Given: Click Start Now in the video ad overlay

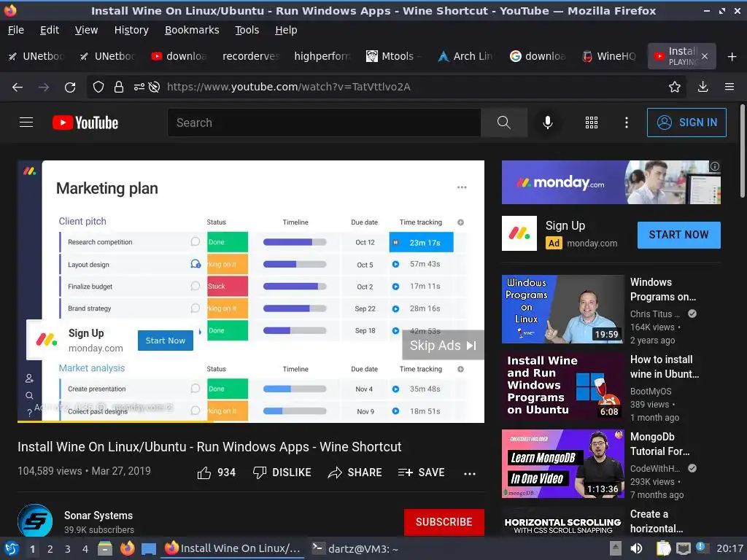Looking at the screenshot, I should 166,341.
